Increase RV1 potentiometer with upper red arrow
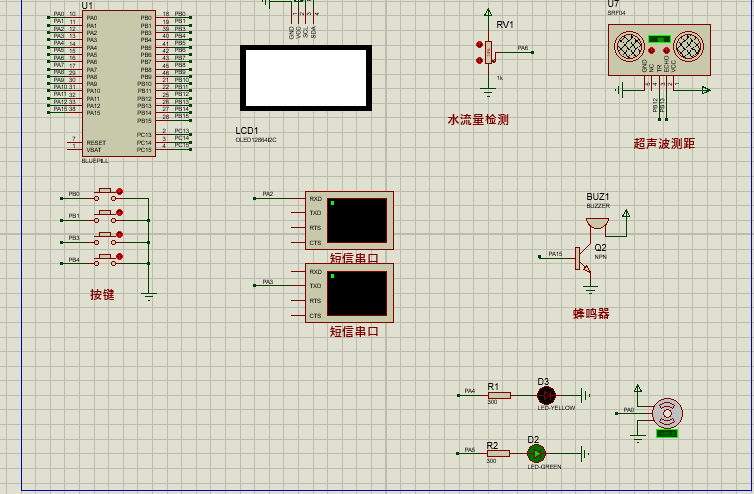754x494 pixels. pos(479,44)
